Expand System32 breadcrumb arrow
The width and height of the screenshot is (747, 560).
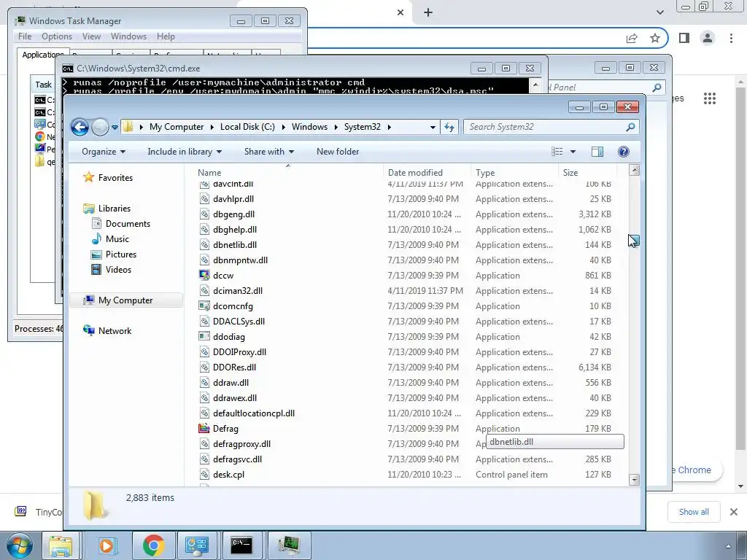point(390,127)
